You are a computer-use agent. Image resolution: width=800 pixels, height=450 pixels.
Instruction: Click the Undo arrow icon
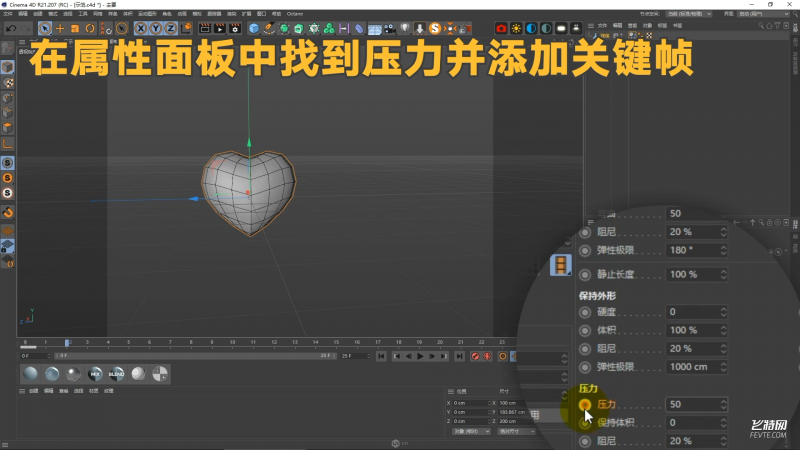(x=10, y=28)
